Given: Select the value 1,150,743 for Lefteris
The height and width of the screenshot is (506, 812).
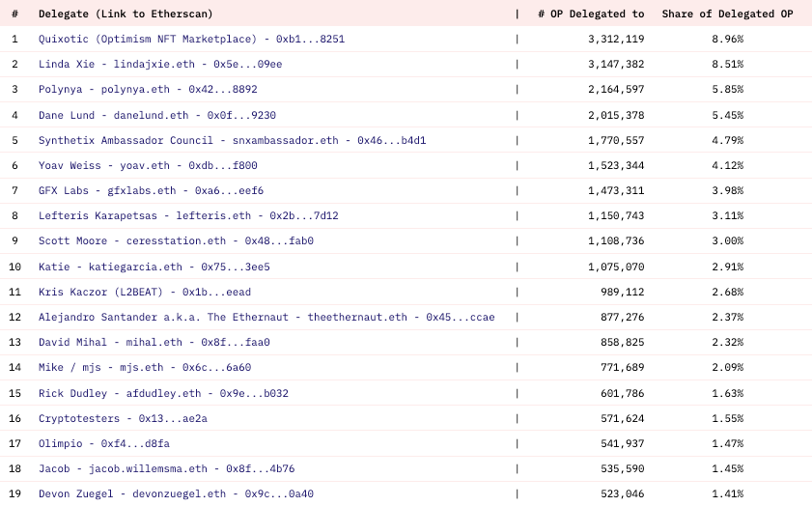Looking at the screenshot, I should tap(616, 215).
